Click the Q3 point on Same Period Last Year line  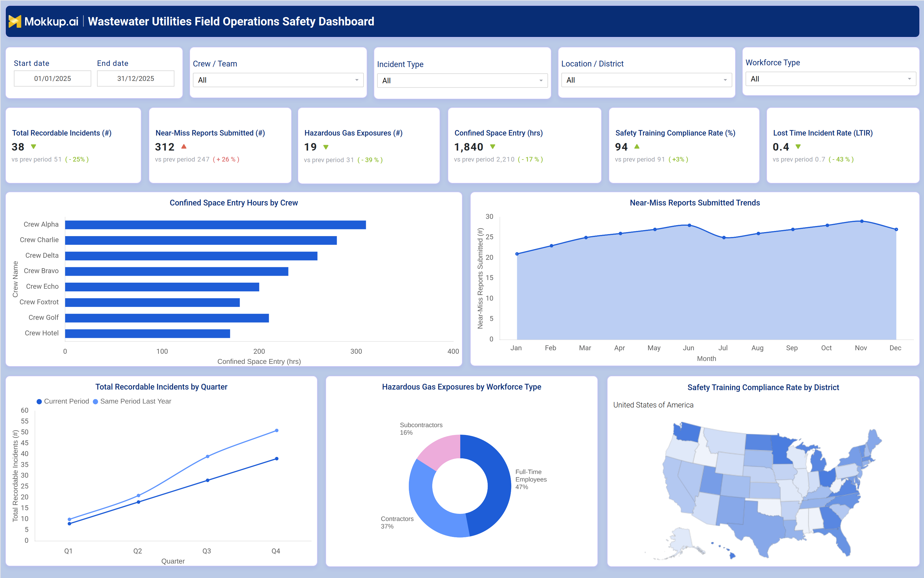tap(208, 456)
